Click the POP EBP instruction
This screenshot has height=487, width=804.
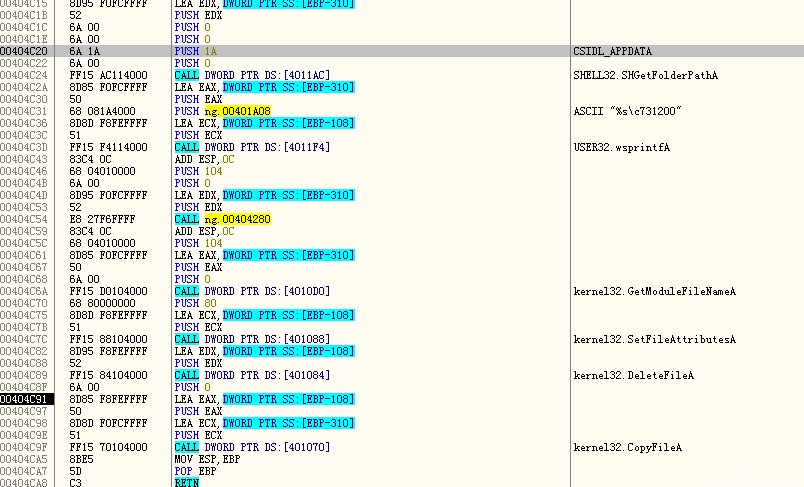(193, 471)
